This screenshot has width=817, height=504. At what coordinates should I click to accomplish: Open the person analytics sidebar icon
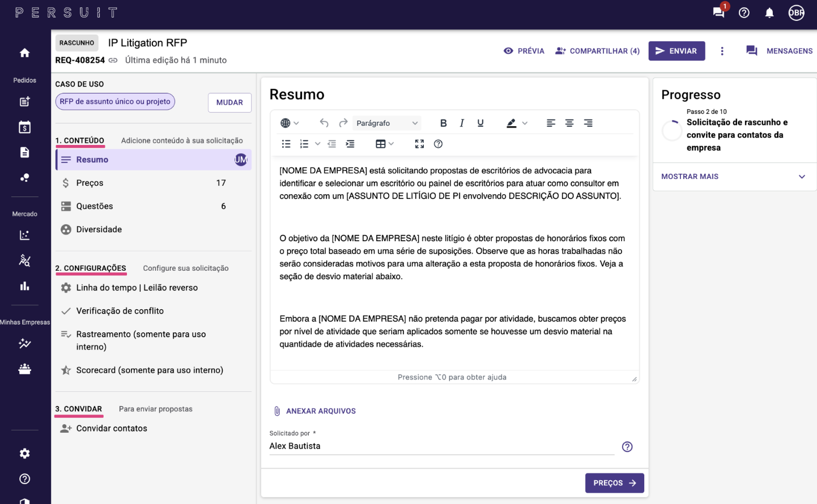(x=24, y=260)
